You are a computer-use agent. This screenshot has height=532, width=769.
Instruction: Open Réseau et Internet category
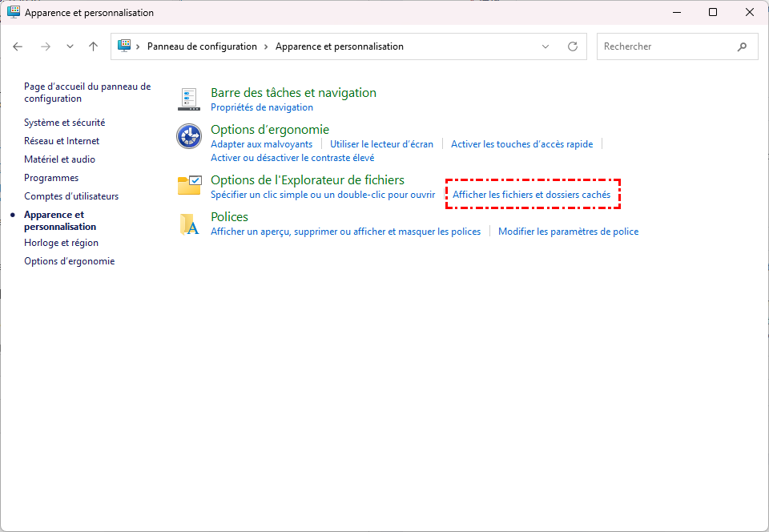pos(62,141)
